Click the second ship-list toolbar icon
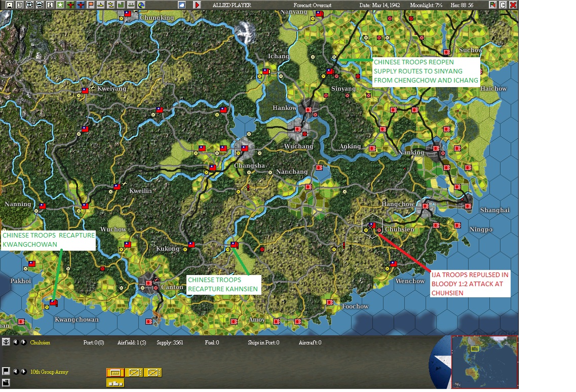The width and height of the screenshot is (576, 392). [x=40, y=5]
